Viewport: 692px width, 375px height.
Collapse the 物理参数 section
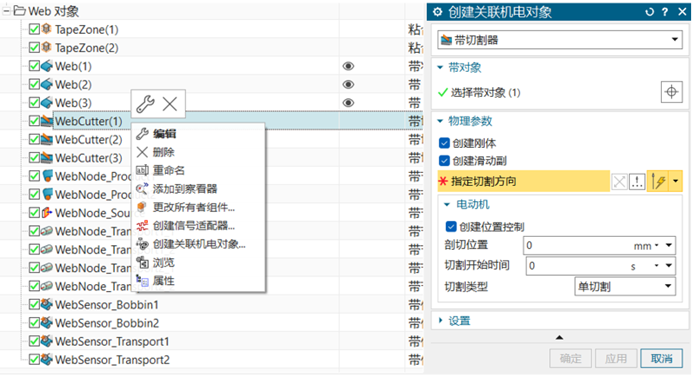pos(440,121)
